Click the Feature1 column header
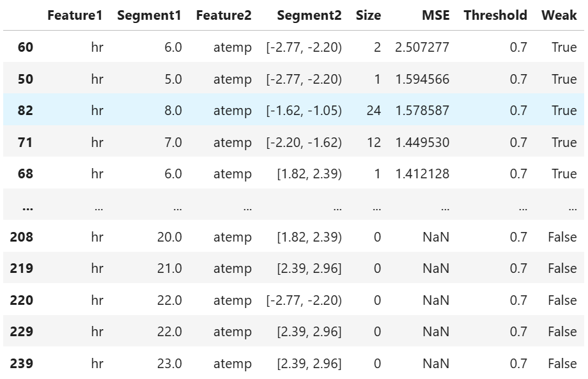 [x=75, y=15]
